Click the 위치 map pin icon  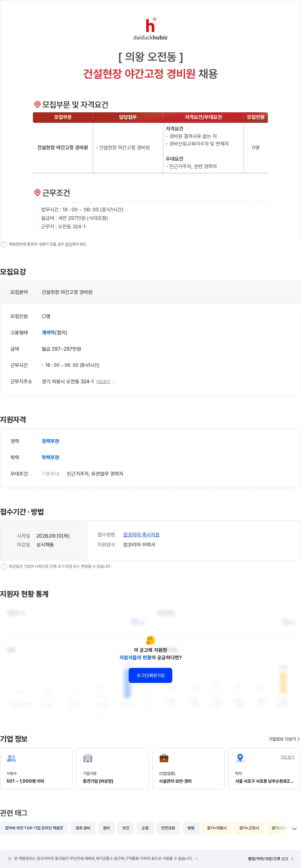click(x=240, y=758)
